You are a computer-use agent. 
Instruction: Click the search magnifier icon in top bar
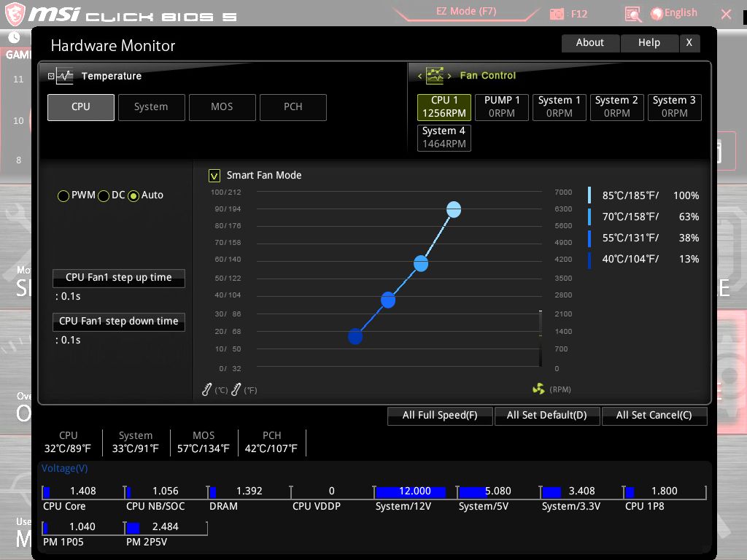[633, 14]
